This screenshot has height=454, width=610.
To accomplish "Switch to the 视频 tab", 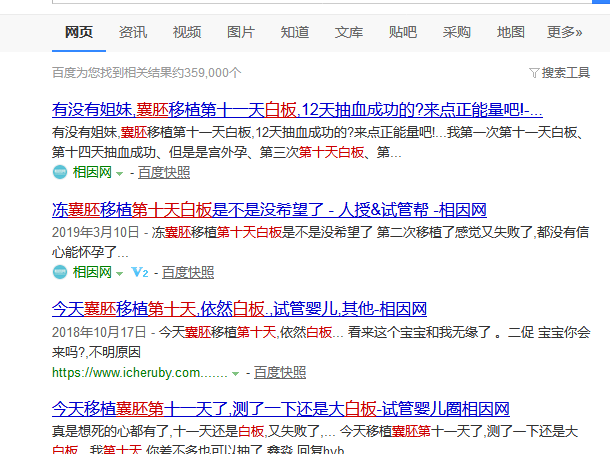I will pyautogui.click(x=187, y=32).
